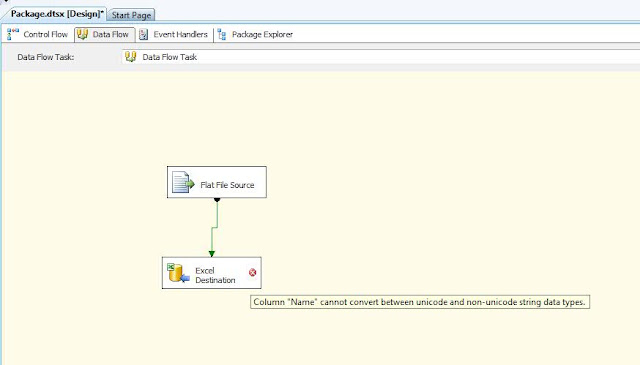Click the Flat File Source document icon
This screenshot has width=640, height=365.
183,182
